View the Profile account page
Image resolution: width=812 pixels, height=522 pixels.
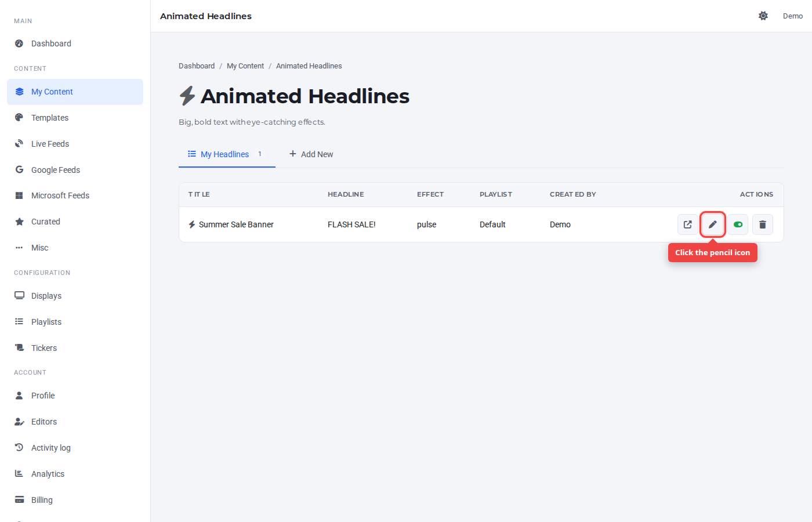click(75, 396)
